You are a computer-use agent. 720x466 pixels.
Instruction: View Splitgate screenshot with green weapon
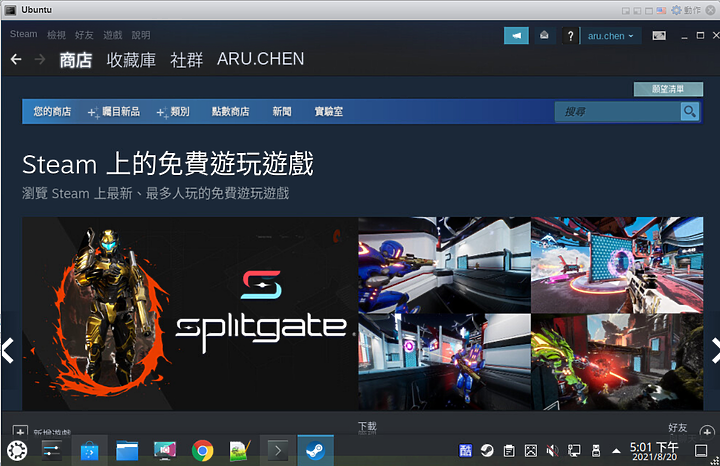click(617, 362)
